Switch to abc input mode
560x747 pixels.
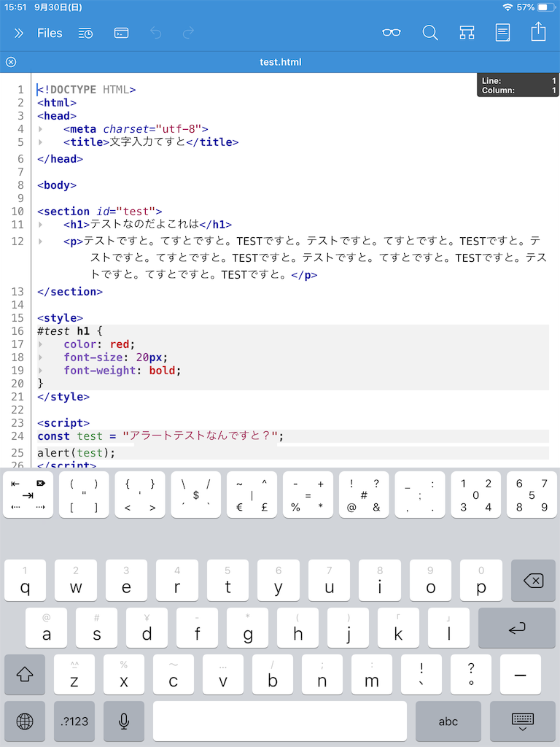pyautogui.click(x=448, y=721)
